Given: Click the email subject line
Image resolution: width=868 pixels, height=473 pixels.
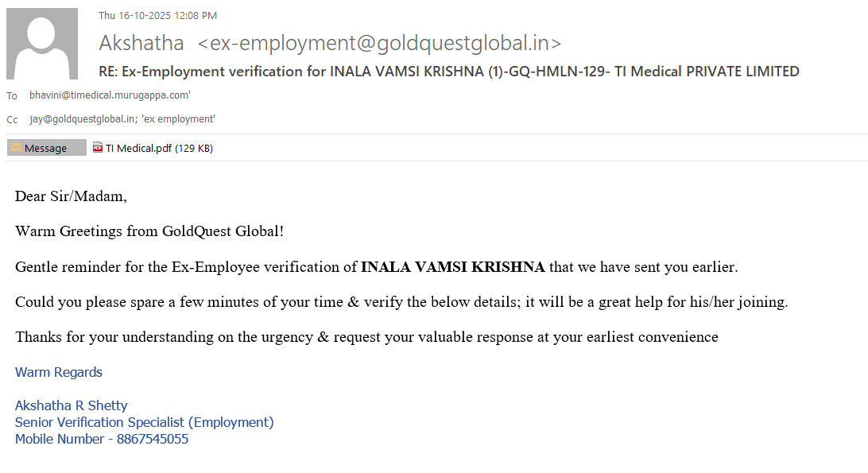Looking at the screenshot, I should tap(449, 72).
